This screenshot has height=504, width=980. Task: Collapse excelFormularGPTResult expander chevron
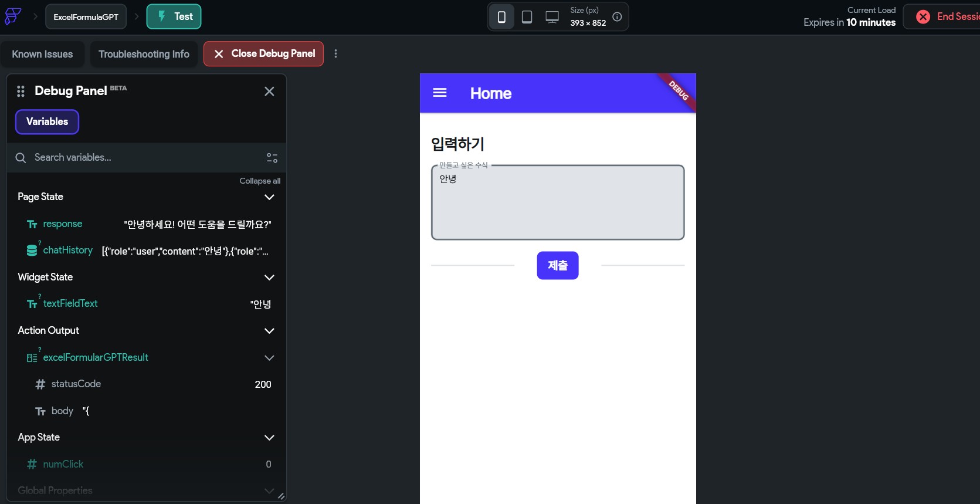pyautogui.click(x=269, y=358)
